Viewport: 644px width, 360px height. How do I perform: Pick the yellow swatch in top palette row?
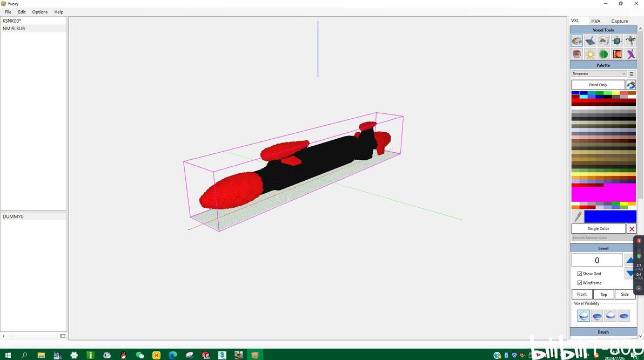tap(616, 93)
